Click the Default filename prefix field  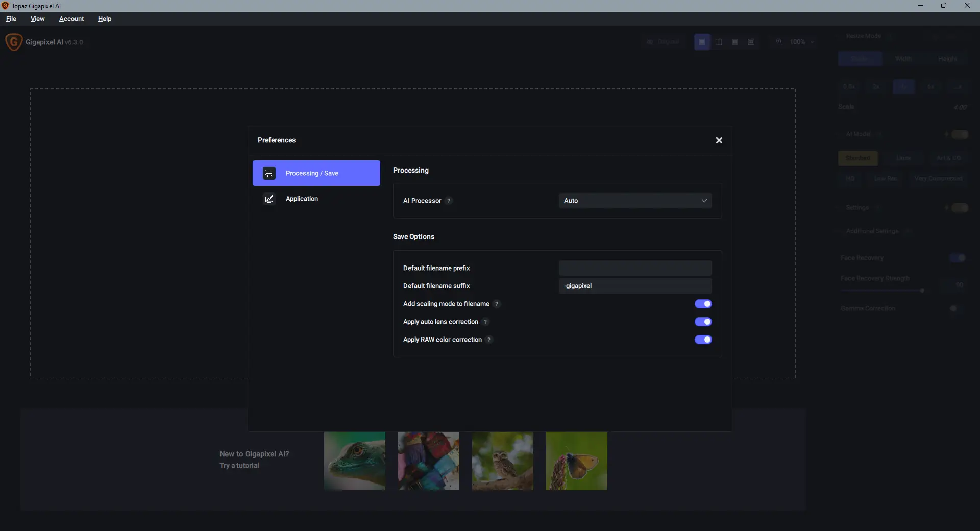635,268
